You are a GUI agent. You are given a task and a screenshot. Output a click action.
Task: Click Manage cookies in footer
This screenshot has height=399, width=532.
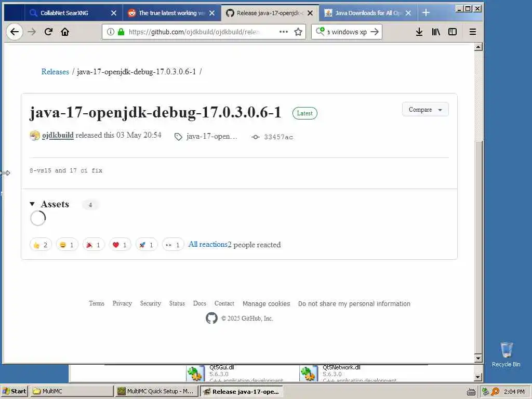point(266,303)
